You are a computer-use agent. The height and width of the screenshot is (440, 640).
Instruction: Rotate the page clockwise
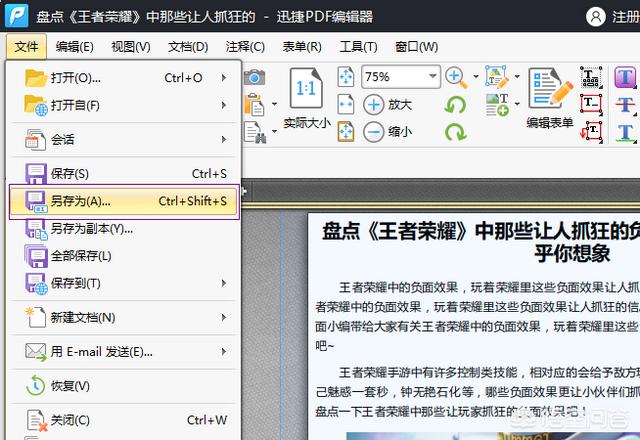(456, 132)
